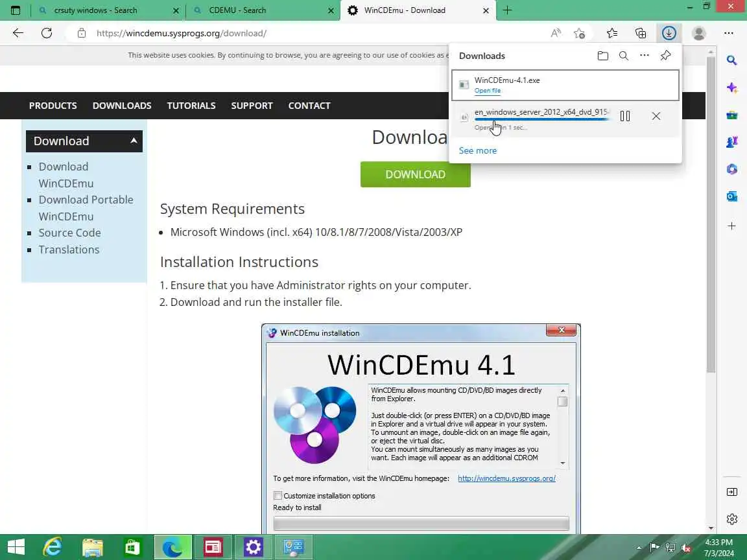Open TUTORIALS menu on site
The height and width of the screenshot is (560, 747).
click(191, 106)
